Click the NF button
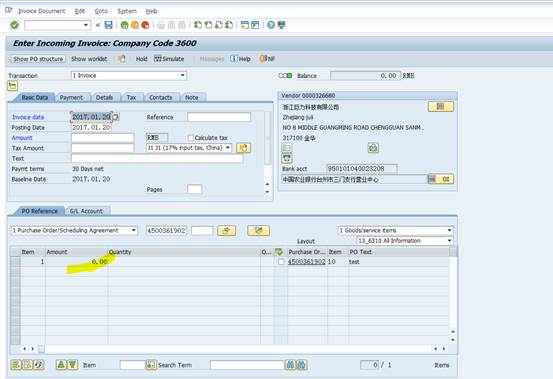The height and width of the screenshot is (379, 553). (267, 59)
